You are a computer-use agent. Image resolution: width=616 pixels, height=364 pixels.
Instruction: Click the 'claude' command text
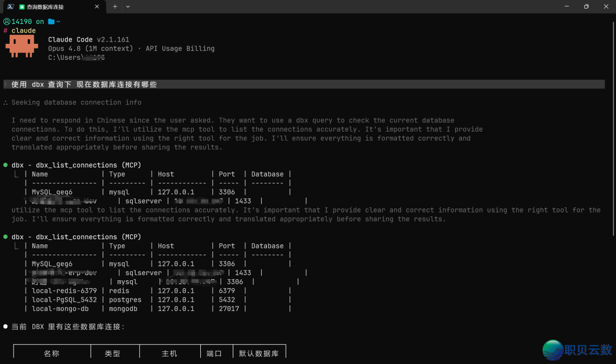23,31
